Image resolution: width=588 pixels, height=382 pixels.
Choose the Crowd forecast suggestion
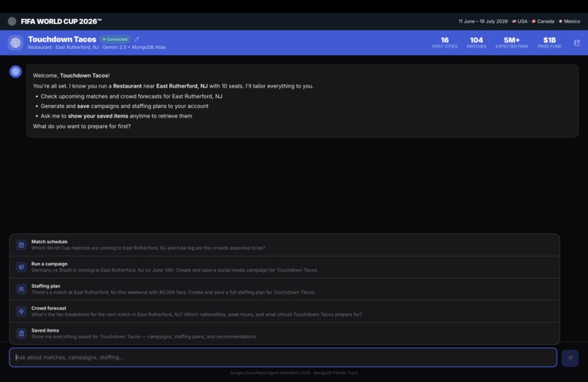(285, 311)
